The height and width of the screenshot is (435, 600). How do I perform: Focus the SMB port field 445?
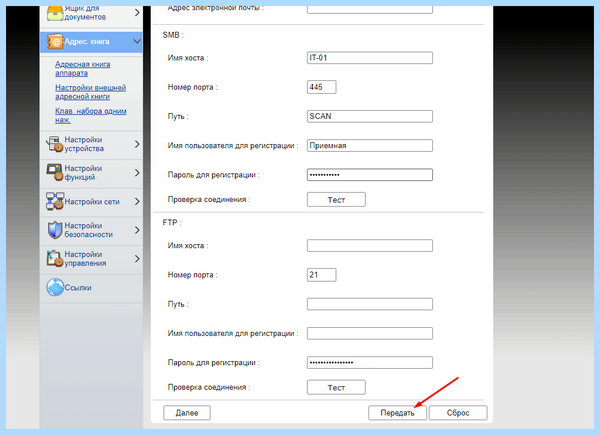pos(321,87)
